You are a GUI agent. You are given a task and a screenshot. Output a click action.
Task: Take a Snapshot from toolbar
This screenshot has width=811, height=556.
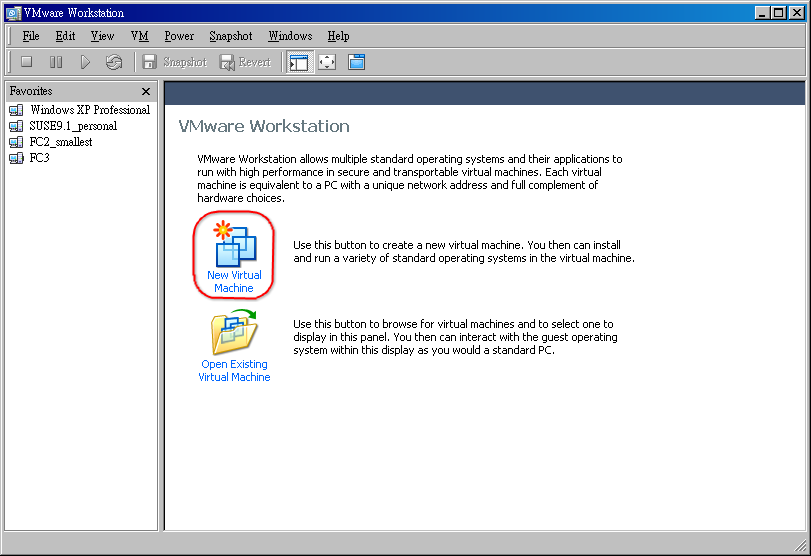click(174, 62)
